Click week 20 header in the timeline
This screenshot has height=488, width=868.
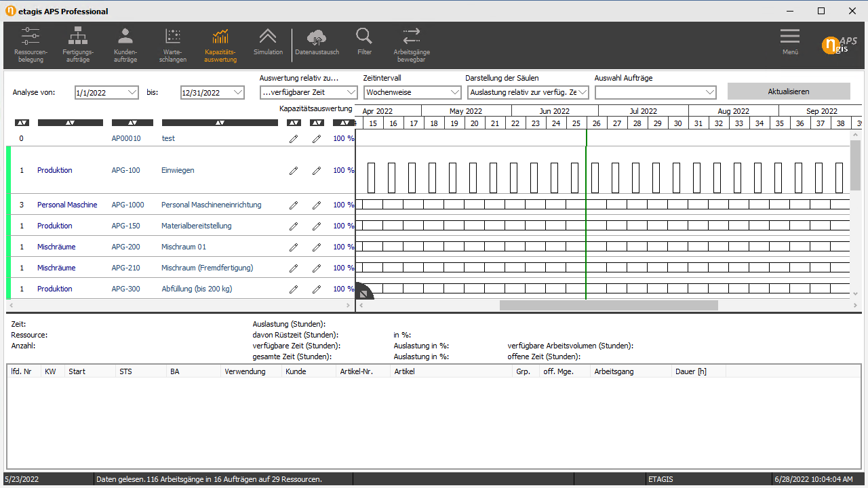click(x=475, y=123)
